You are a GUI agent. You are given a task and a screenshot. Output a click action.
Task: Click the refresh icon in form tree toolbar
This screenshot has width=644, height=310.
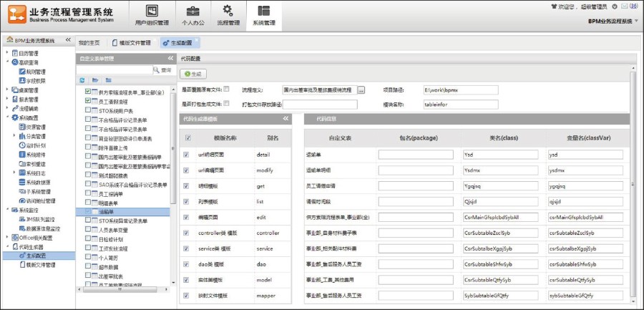coord(82,80)
